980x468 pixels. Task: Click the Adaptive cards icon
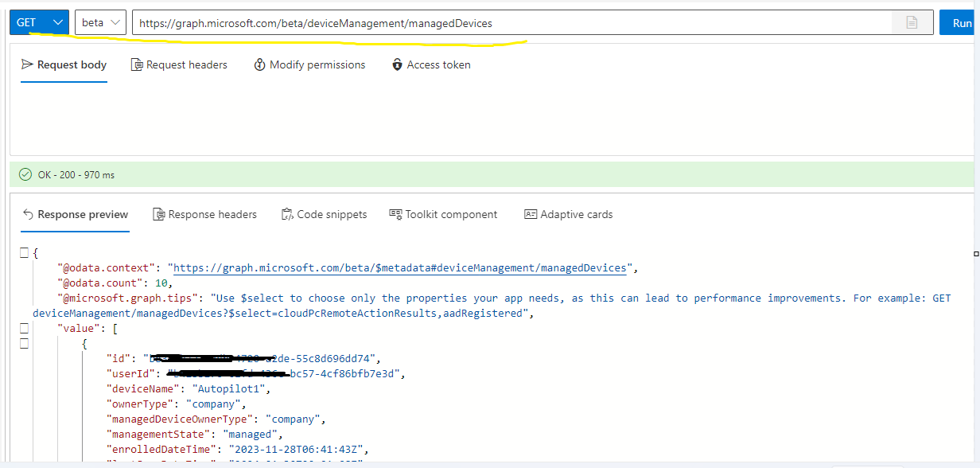(531, 214)
